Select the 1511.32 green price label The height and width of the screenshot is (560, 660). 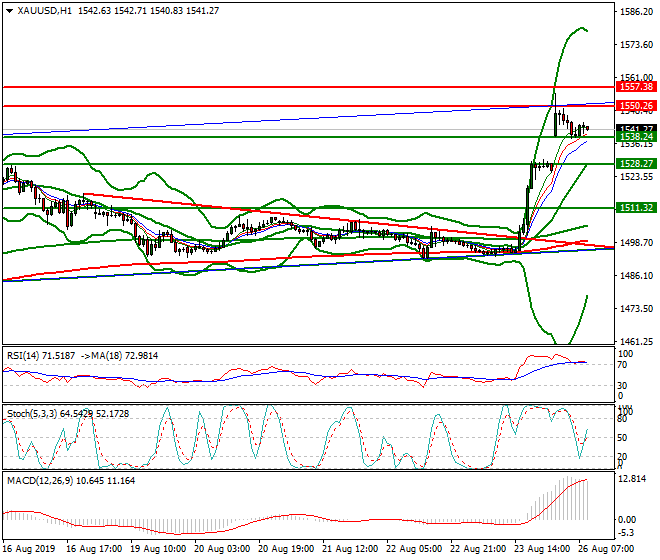(636, 208)
